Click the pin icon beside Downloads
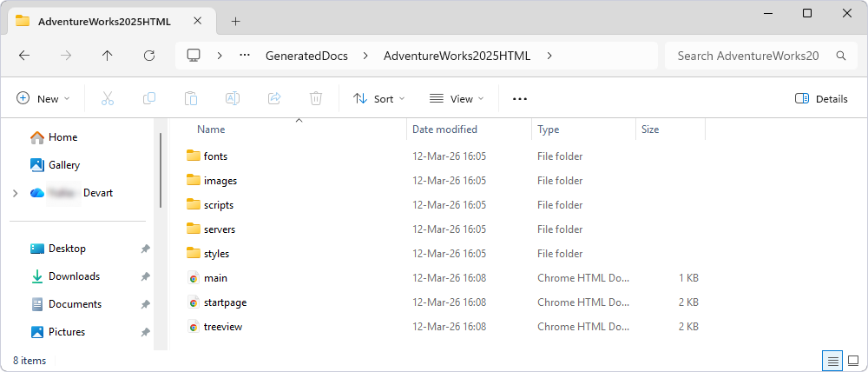Image resolution: width=868 pixels, height=372 pixels. tap(145, 276)
